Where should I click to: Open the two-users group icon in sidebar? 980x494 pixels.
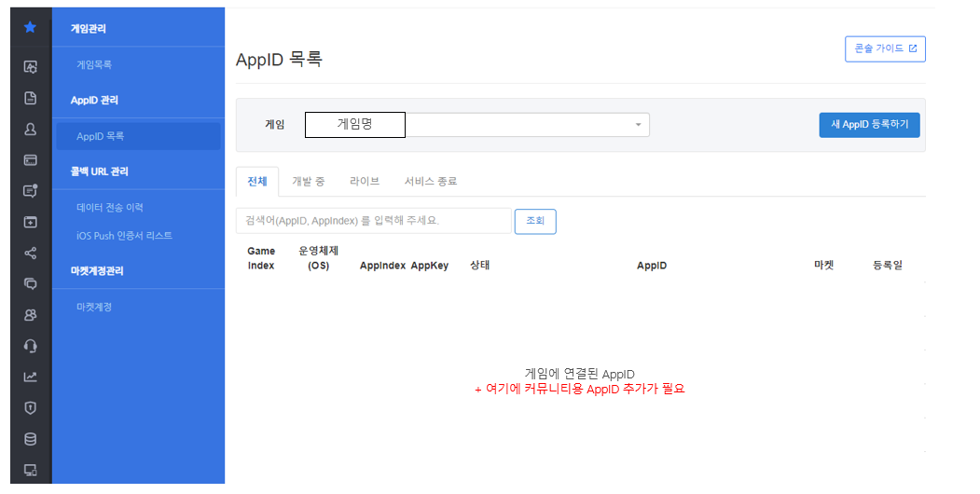pos(30,315)
